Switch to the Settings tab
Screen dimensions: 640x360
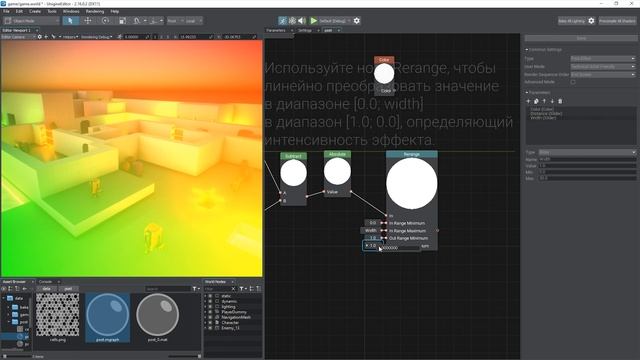(305, 30)
